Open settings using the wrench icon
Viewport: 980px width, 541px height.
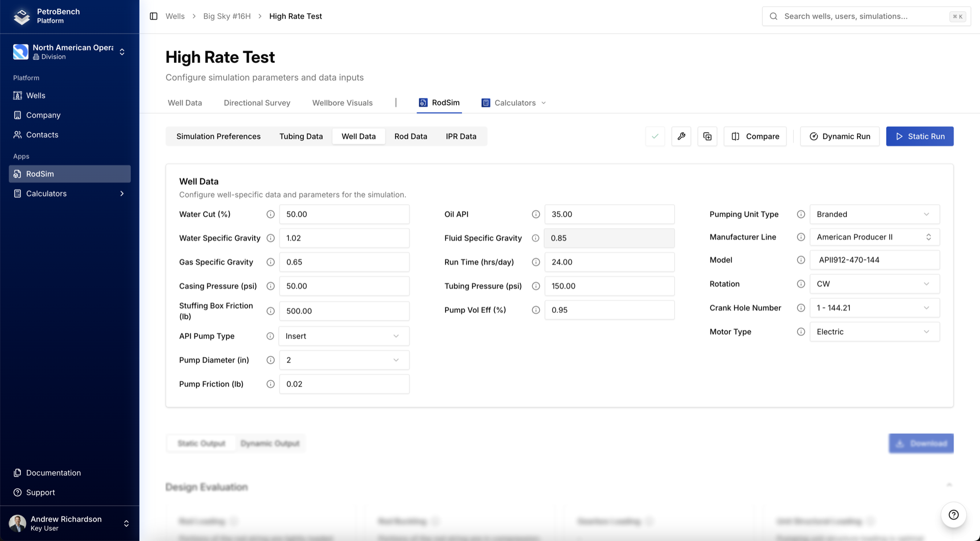(x=681, y=136)
